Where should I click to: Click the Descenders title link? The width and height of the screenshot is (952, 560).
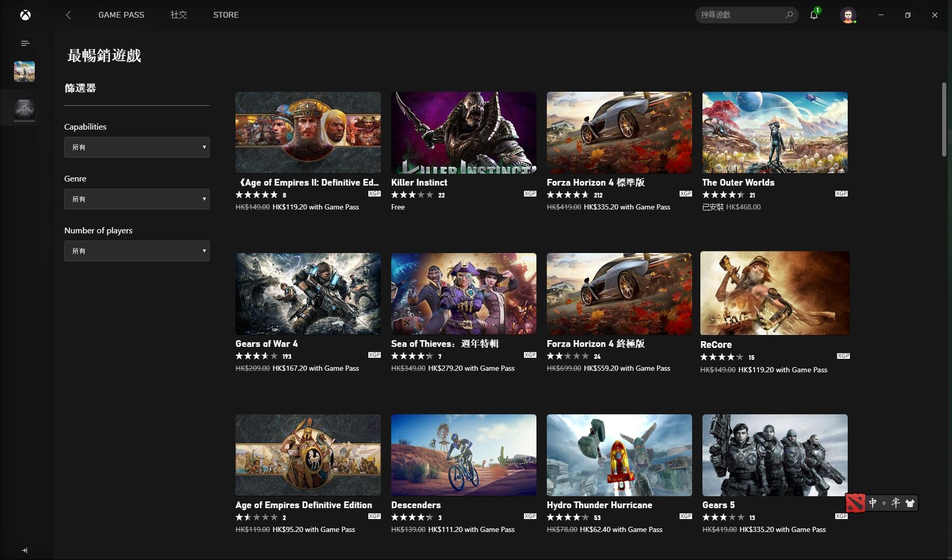[416, 505]
